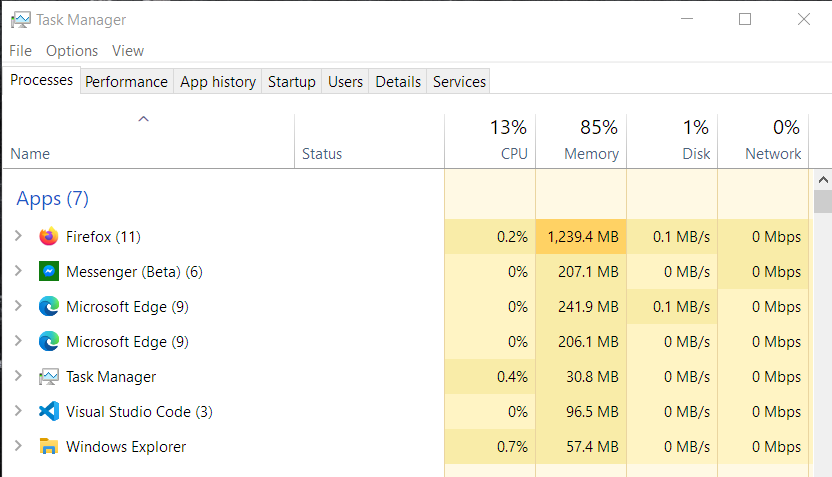Select the Firefox (11) row name
Image resolution: width=832 pixels, height=477 pixels.
point(103,237)
